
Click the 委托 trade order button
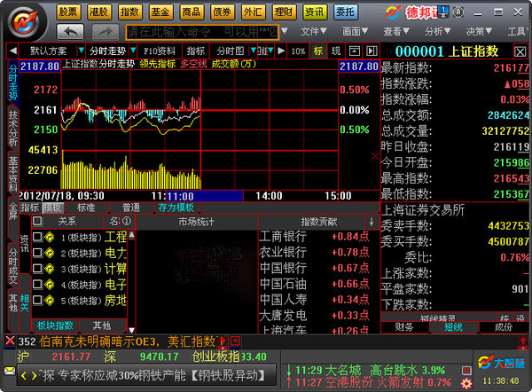point(344,12)
